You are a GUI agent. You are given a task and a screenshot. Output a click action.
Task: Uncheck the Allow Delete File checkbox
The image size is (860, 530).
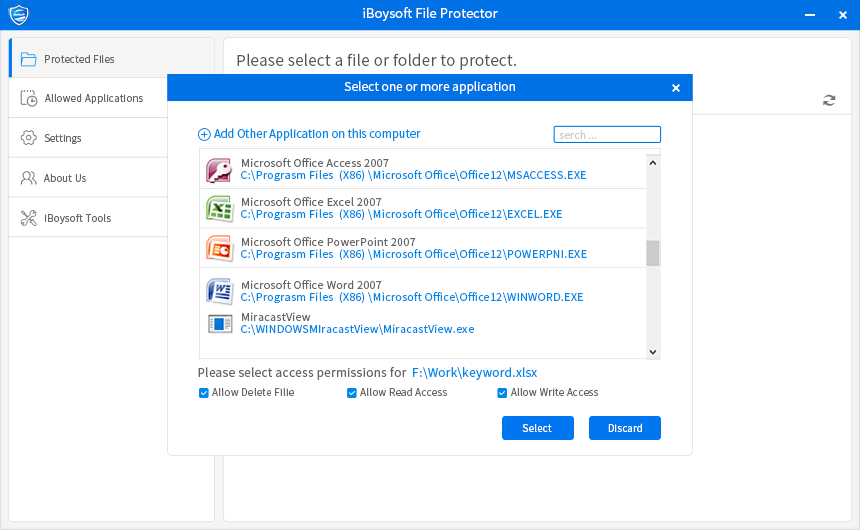[204, 393]
